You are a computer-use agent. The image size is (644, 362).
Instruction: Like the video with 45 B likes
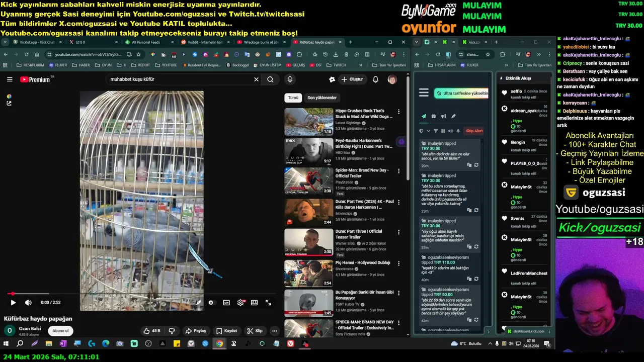click(x=152, y=331)
